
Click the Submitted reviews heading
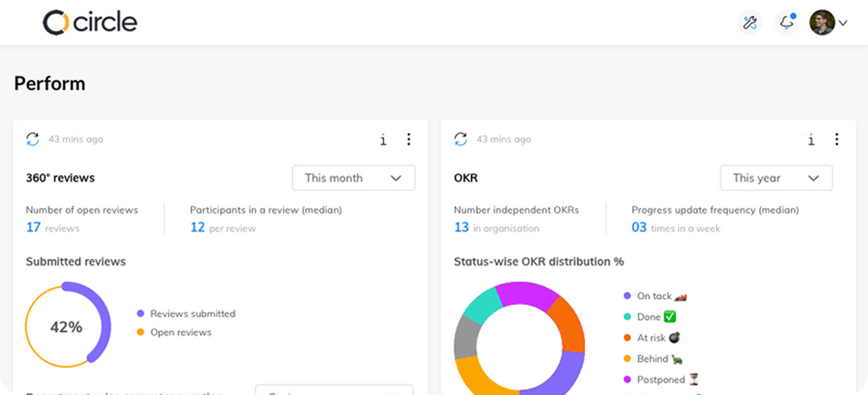tap(76, 262)
